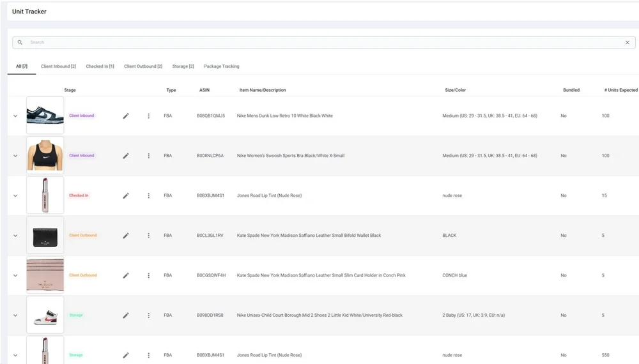Screen dimensions: 639x364
Task: Open more options for Court Borough Mid 2 row
Action: tap(149, 315)
